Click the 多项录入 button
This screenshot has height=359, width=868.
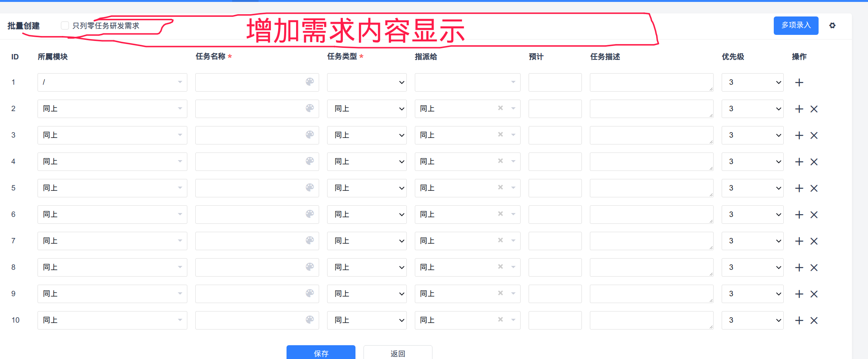pos(796,26)
